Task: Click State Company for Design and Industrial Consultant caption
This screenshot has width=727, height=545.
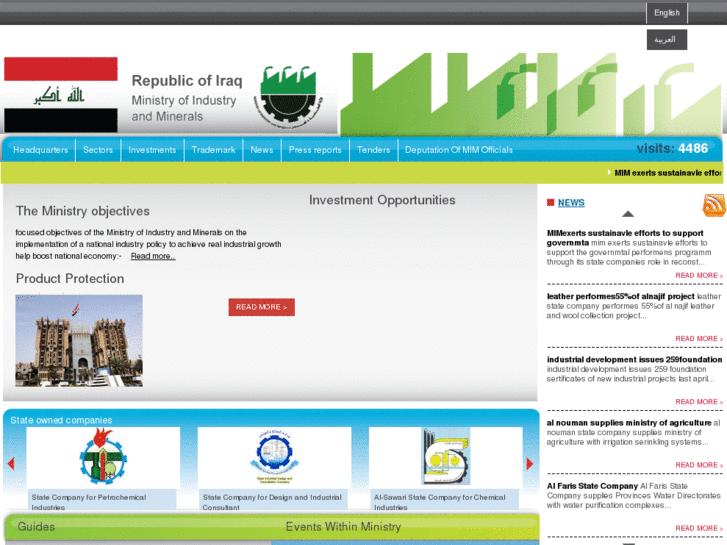Action: pyautogui.click(x=273, y=502)
